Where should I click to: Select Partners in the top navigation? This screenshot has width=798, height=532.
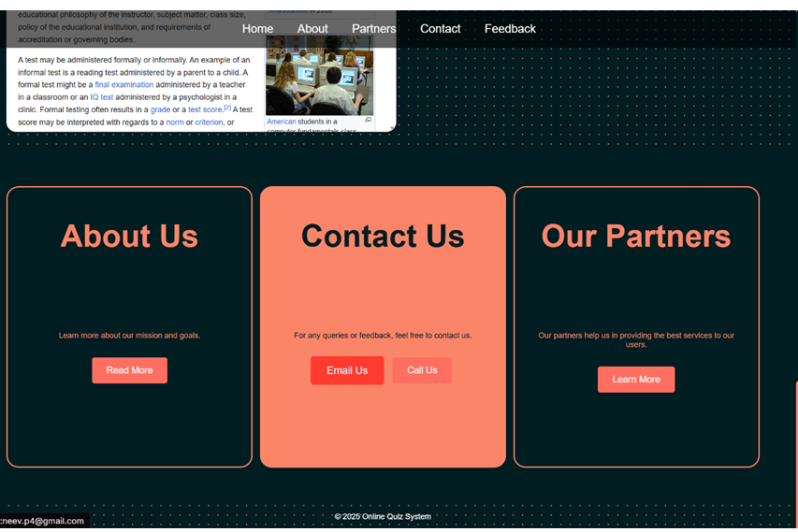[373, 29]
